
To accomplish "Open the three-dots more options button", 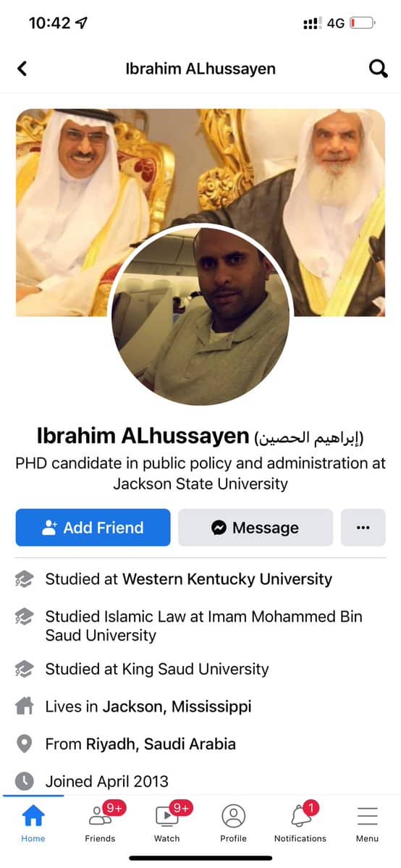I will click(363, 528).
